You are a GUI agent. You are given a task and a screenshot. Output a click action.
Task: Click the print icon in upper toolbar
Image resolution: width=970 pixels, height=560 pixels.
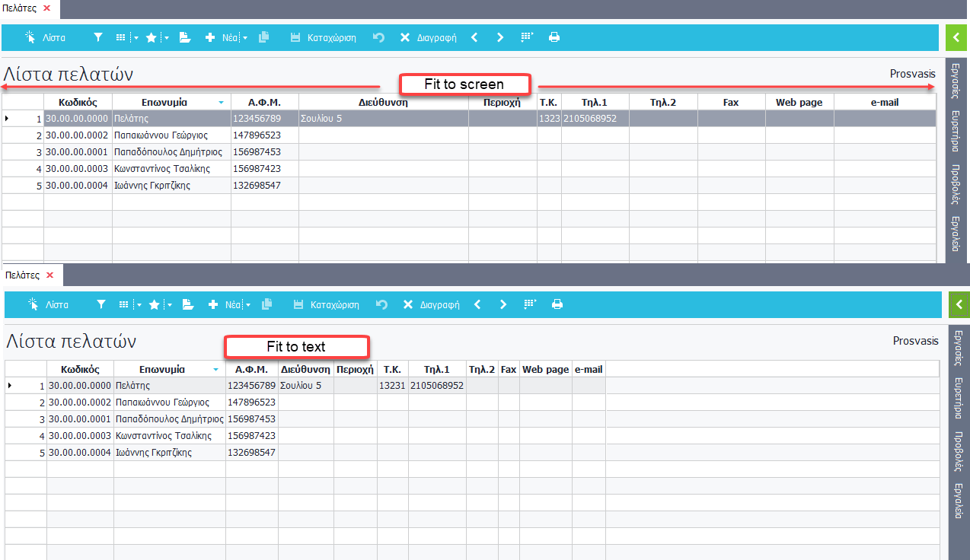point(554,37)
